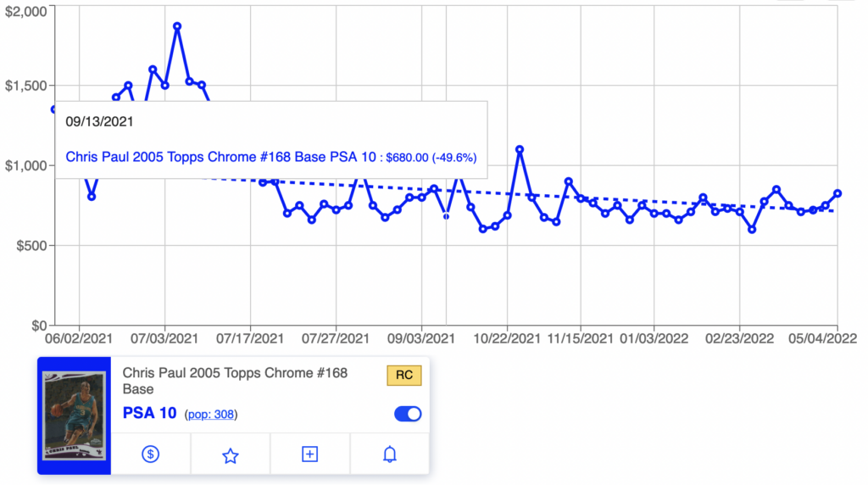
Task: Click the 09/03/2021 axis label
Action: pyautogui.click(x=421, y=338)
